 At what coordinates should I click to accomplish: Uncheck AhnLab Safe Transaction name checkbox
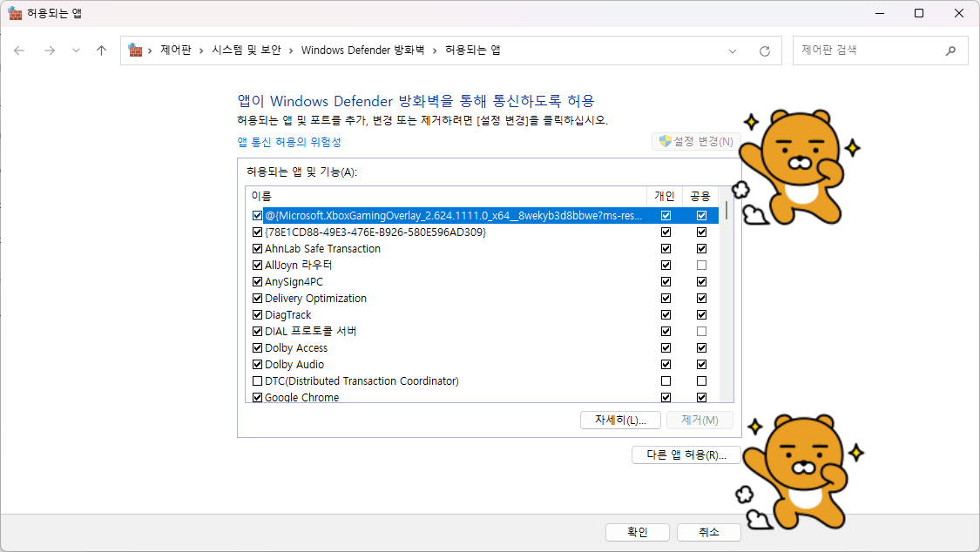(x=257, y=248)
